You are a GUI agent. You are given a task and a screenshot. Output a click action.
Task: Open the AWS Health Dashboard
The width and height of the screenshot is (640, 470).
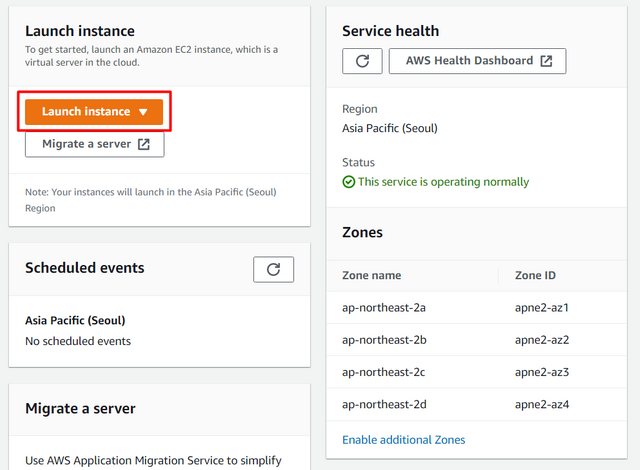(477, 61)
